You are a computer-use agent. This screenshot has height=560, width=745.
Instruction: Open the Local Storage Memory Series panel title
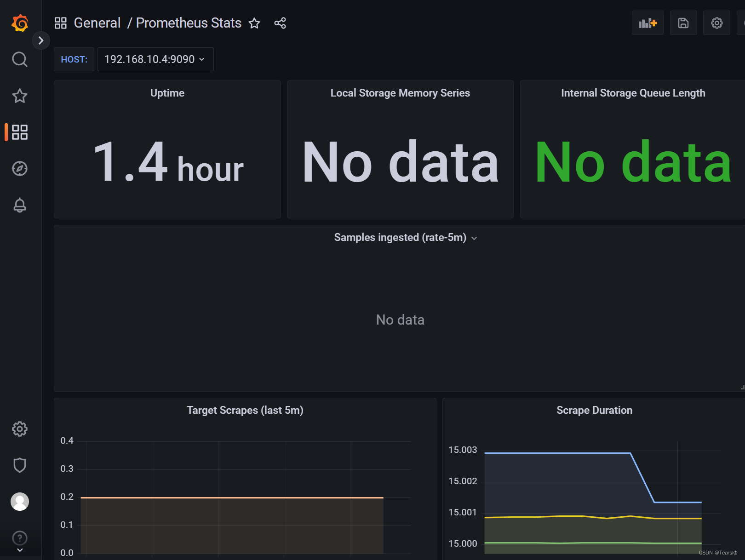click(400, 93)
